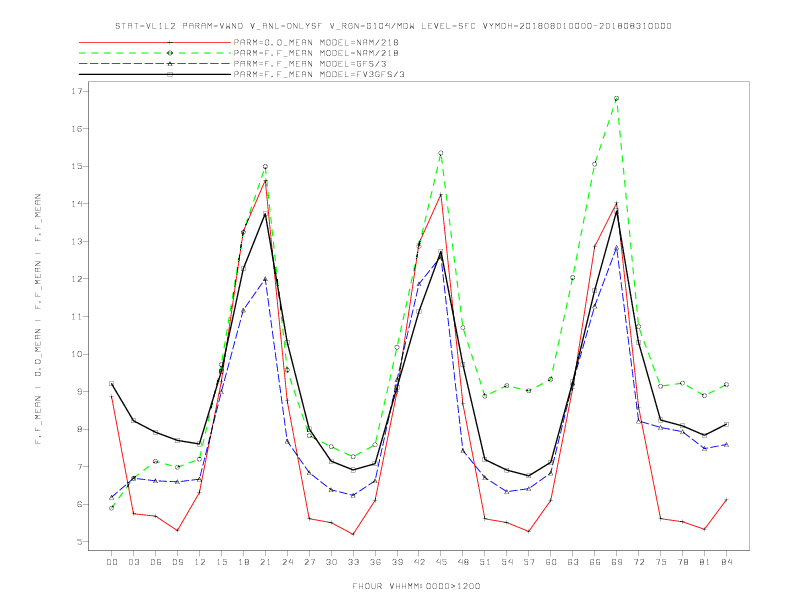Click y-axis tick value 9
Screen dimensions: 792x612
[x=80, y=391]
